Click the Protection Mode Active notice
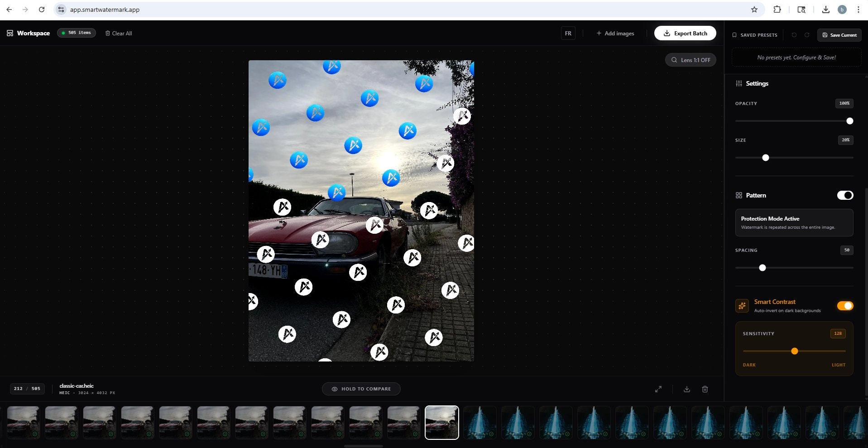868x448 pixels. (794, 222)
